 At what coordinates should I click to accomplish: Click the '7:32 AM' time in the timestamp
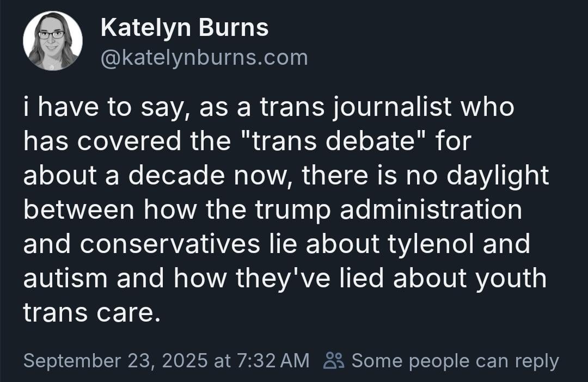[x=273, y=360]
